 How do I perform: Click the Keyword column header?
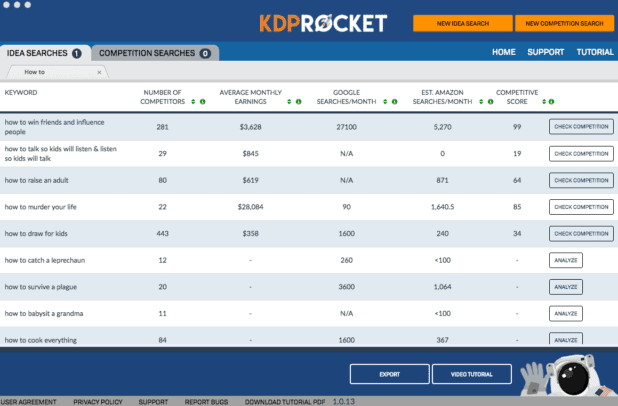[x=21, y=93]
